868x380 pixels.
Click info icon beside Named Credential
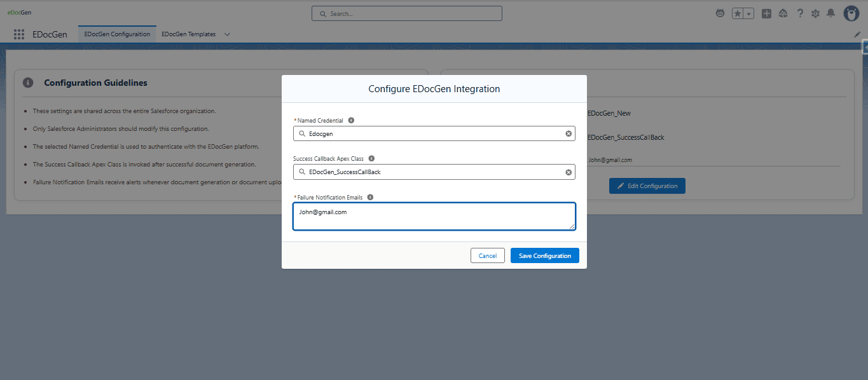(x=351, y=120)
